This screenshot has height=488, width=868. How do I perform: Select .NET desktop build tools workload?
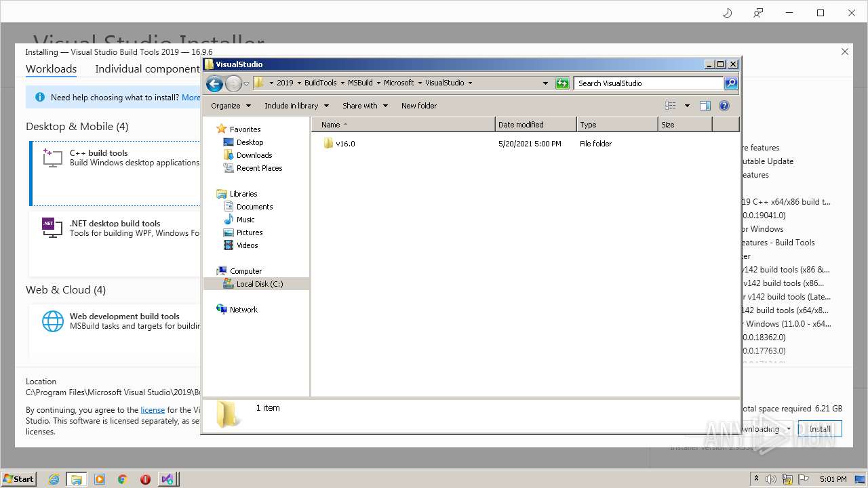coord(115,244)
